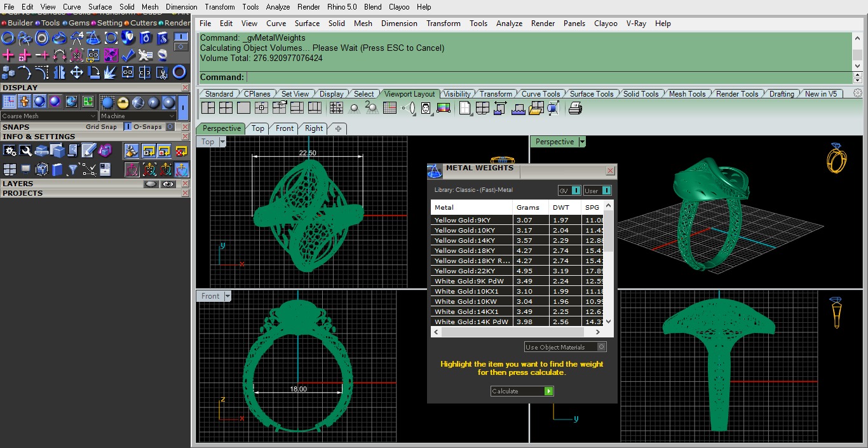Open the Coarse Mesh dropdown

(49, 116)
